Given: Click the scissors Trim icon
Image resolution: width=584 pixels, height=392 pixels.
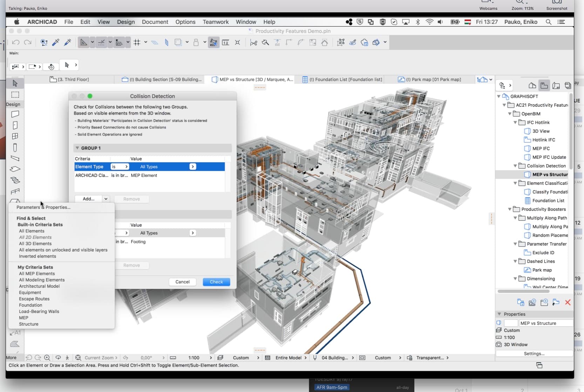Looking at the screenshot, I should (x=253, y=42).
